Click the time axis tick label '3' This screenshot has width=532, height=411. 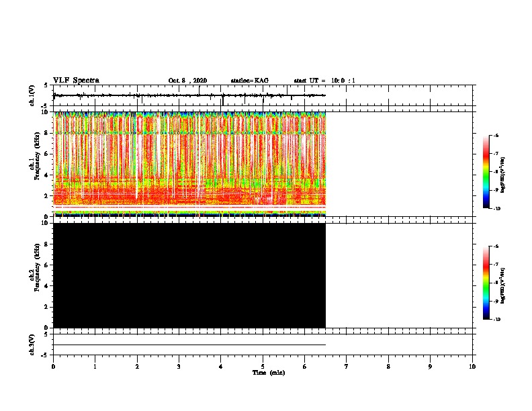pyautogui.click(x=179, y=367)
